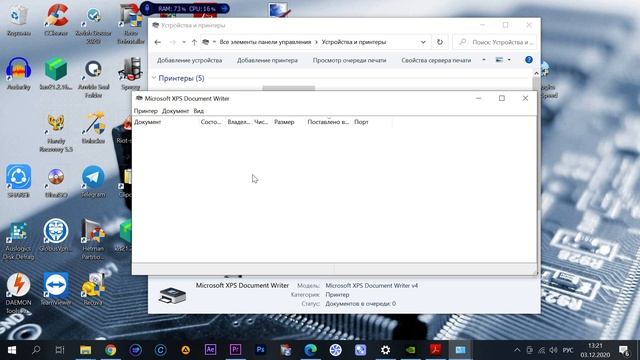Launch Premiere Pro from taskbar
640x360 pixels.
tap(235, 350)
